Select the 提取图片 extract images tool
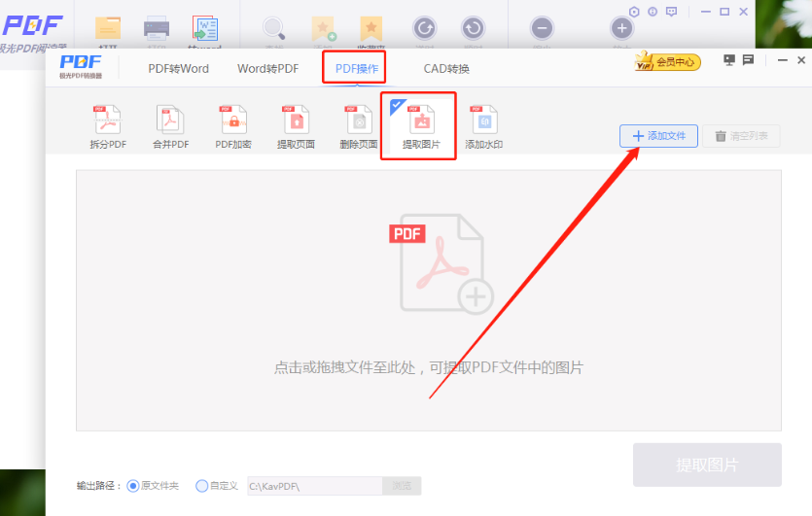Viewport: 812px width, 516px height. coord(421,126)
